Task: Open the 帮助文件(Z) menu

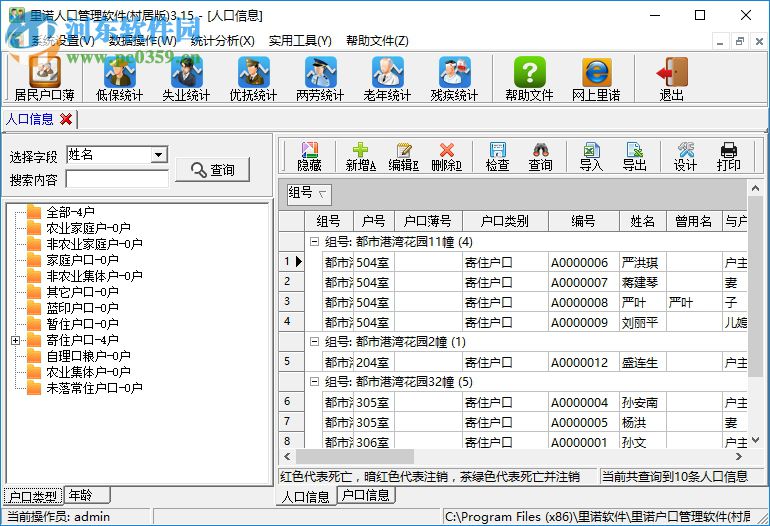Action: coord(377,41)
